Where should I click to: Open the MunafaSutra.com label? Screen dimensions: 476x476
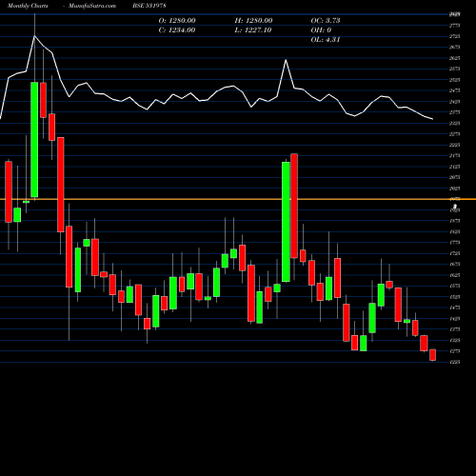tap(92, 6)
